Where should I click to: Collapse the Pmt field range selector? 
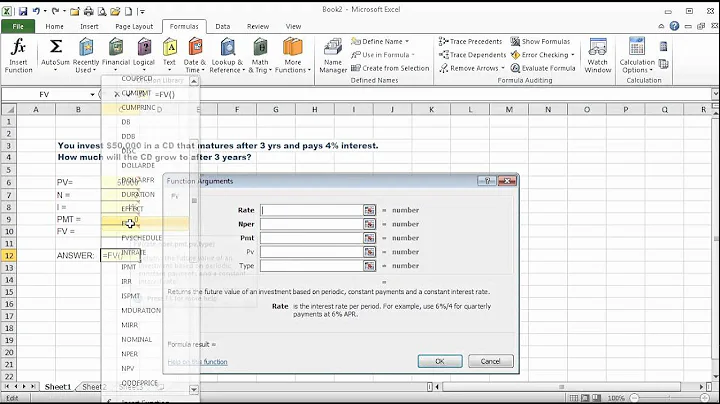pyautogui.click(x=369, y=238)
